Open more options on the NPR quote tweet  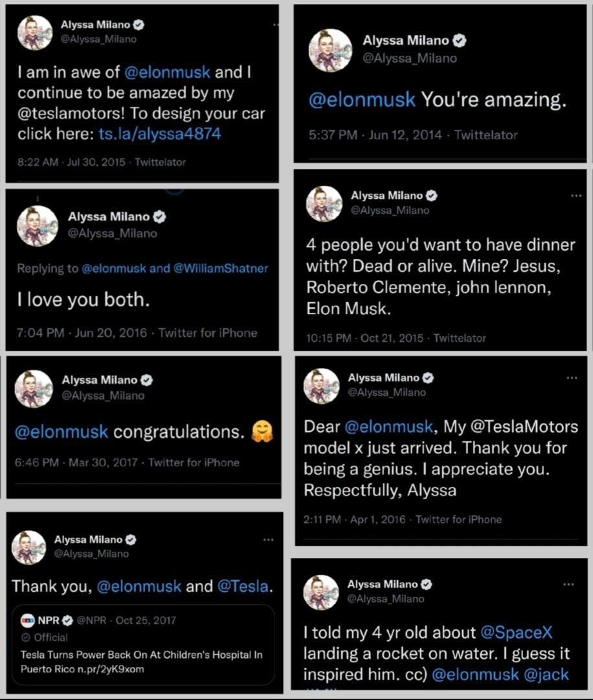click(x=268, y=539)
